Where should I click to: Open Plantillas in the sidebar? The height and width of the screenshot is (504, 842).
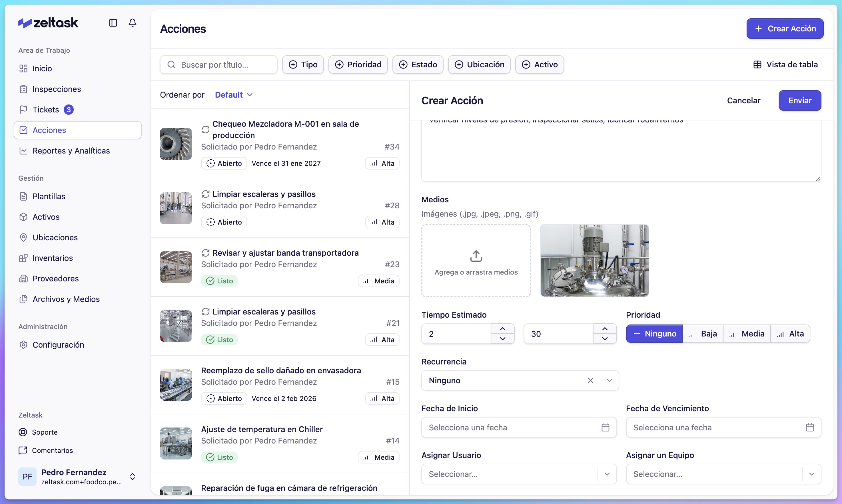(77, 196)
